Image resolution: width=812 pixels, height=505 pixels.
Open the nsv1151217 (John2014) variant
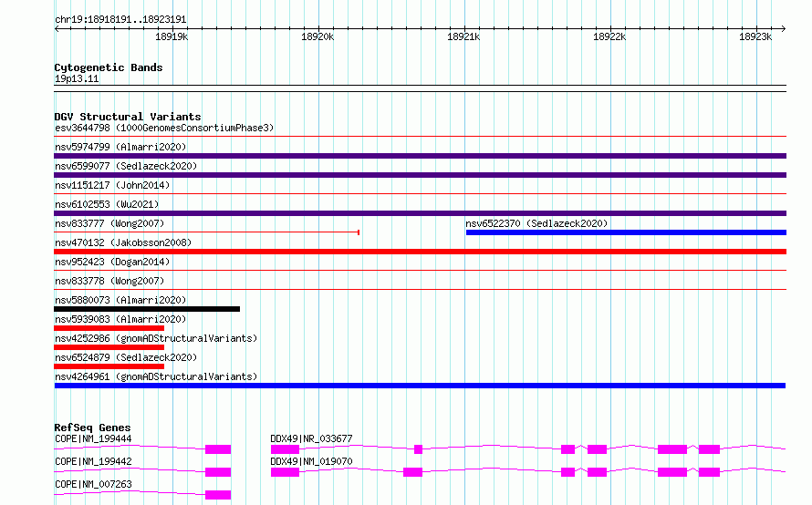click(x=112, y=185)
